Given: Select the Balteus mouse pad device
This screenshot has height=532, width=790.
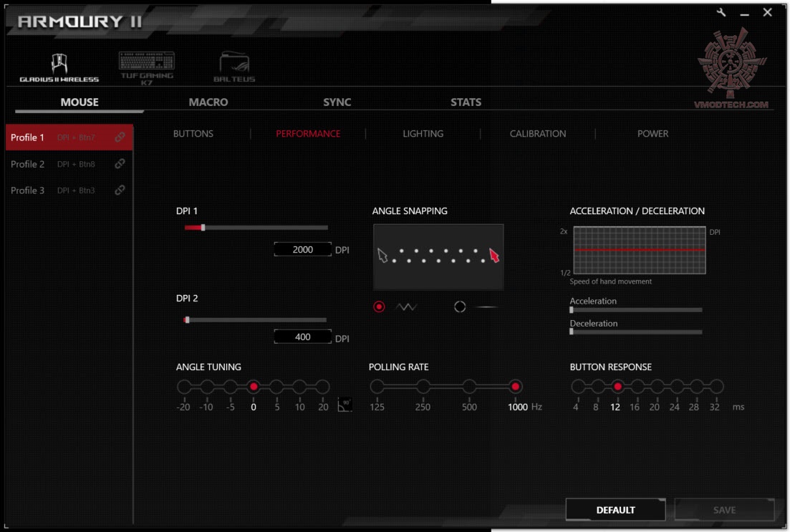Looking at the screenshot, I should [x=234, y=67].
